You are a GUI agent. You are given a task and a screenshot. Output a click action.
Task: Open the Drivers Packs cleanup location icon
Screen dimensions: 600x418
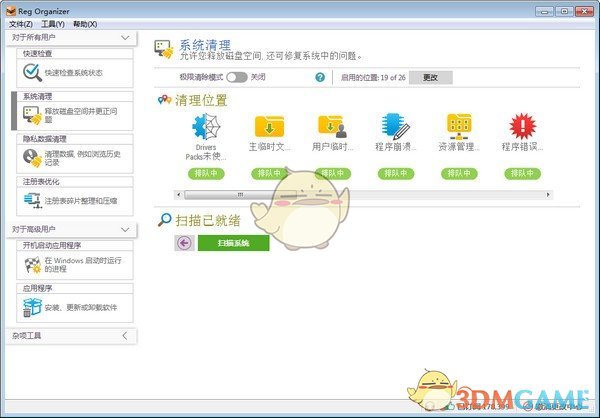[x=206, y=126]
